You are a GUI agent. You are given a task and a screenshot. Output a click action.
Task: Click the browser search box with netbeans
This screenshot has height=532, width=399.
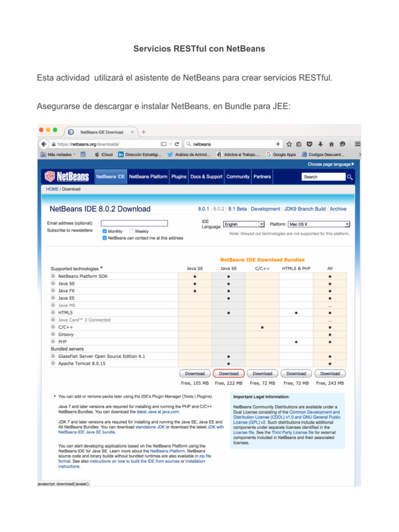click(233, 144)
